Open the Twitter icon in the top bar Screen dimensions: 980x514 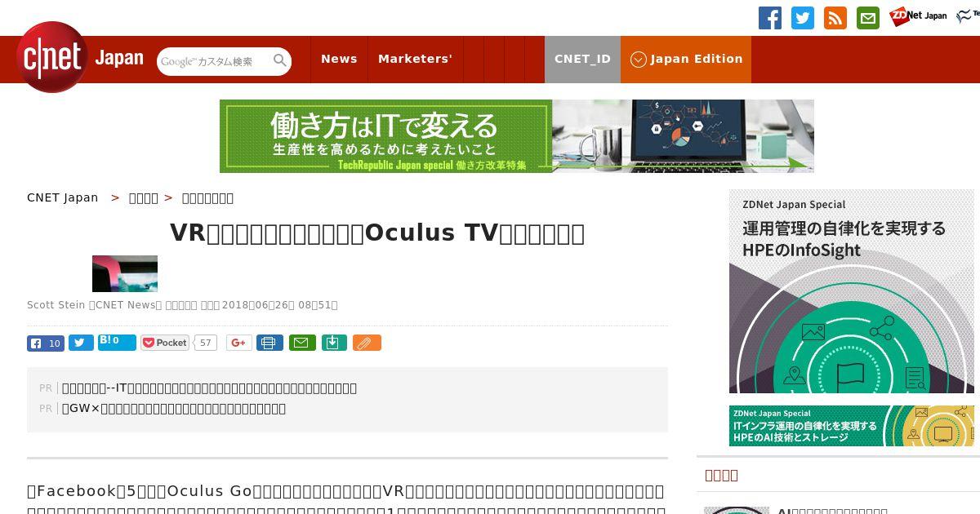tap(803, 18)
